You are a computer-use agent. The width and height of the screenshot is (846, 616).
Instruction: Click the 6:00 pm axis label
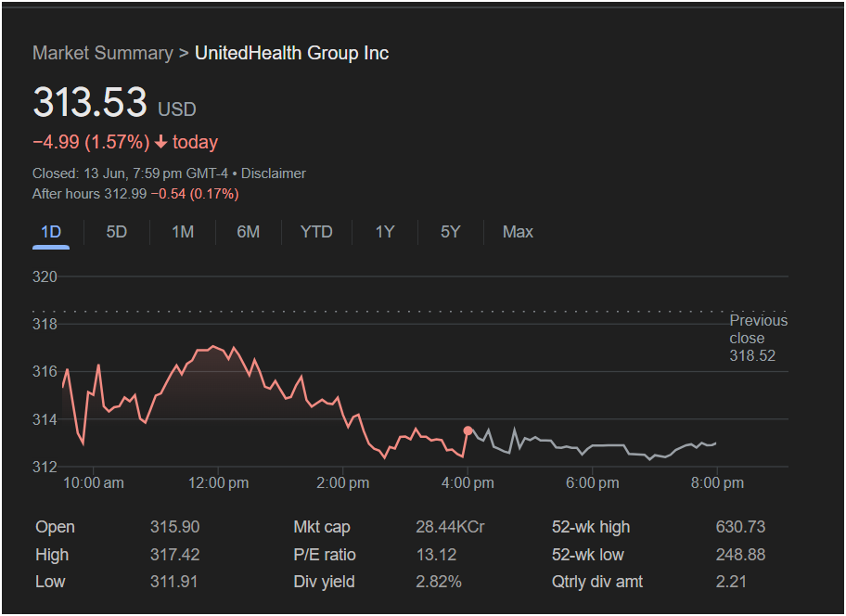(593, 482)
